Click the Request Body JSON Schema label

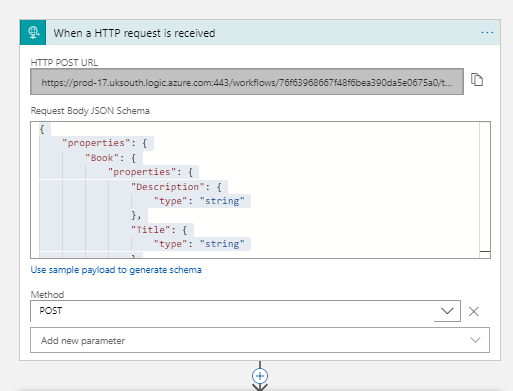pos(90,111)
